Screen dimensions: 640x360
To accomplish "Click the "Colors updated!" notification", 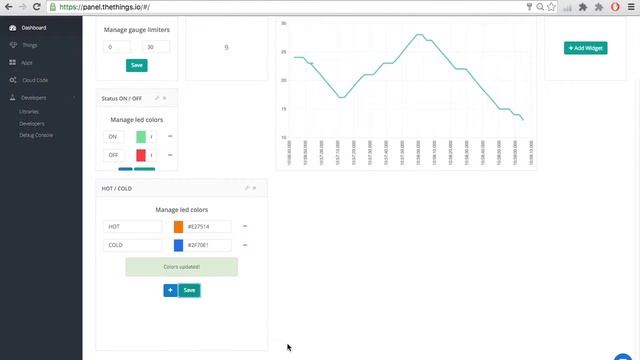I will [182, 267].
